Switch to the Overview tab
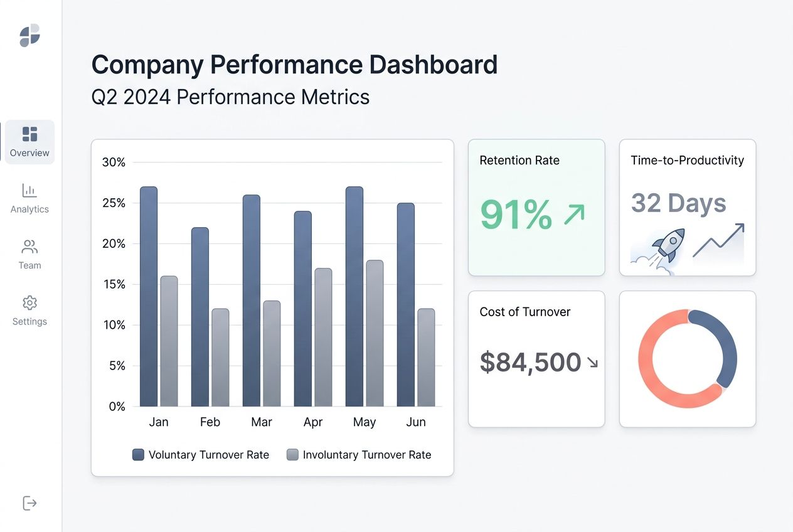 29,142
